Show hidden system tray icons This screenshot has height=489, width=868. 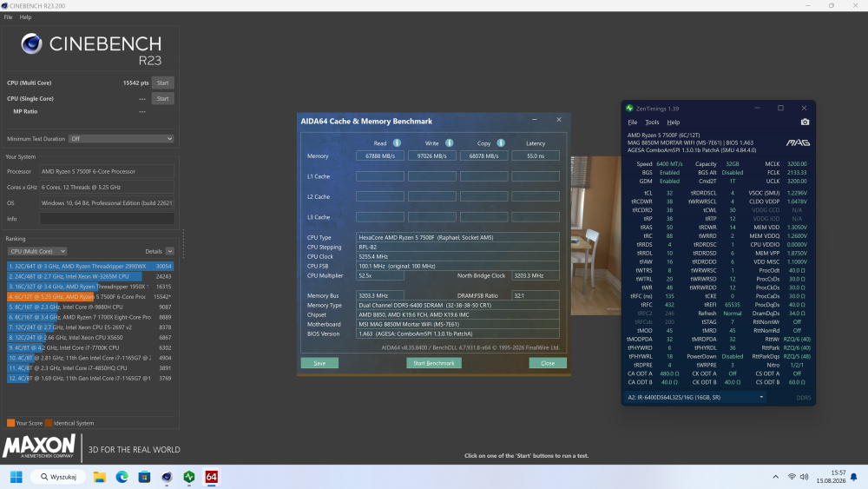(775, 477)
